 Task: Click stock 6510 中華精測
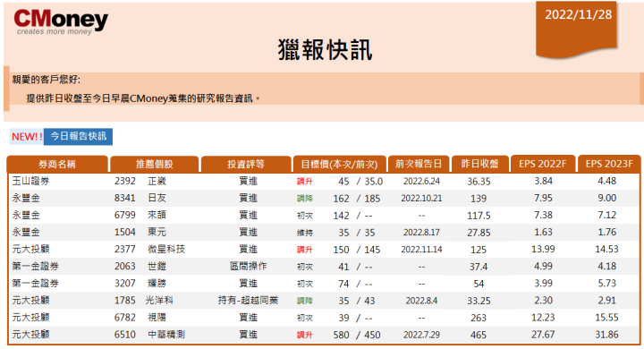pyautogui.click(x=149, y=335)
